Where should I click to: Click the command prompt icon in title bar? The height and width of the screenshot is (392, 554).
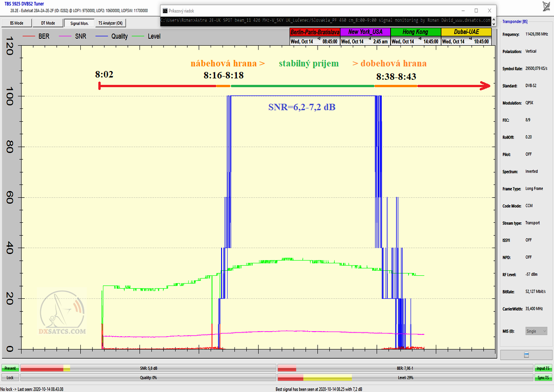click(x=166, y=10)
